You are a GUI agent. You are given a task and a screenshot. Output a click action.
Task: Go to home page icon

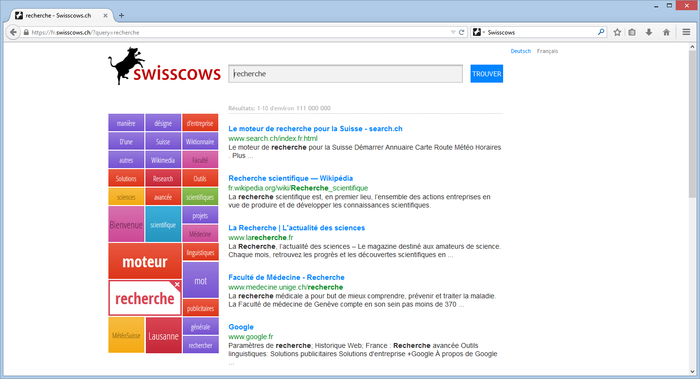click(x=666, y=32)
